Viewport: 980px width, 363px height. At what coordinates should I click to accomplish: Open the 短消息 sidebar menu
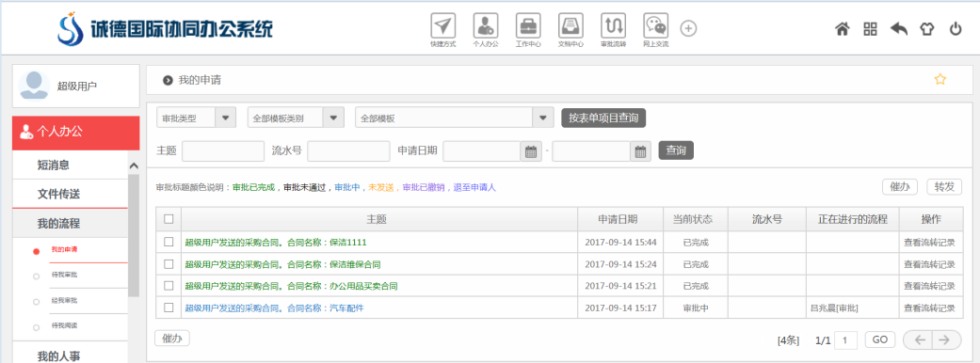tap(70, 166)
